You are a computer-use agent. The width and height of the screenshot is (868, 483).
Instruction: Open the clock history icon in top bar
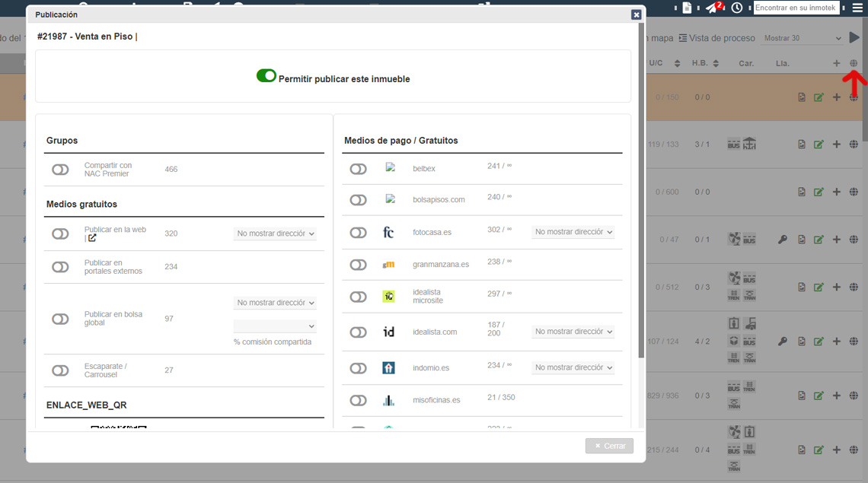point(737,8)
